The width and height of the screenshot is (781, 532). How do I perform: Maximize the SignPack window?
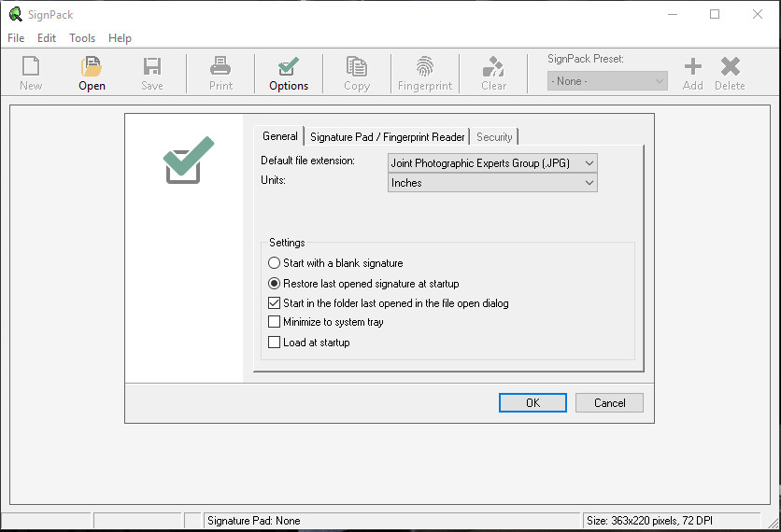(x=715, y=14)
